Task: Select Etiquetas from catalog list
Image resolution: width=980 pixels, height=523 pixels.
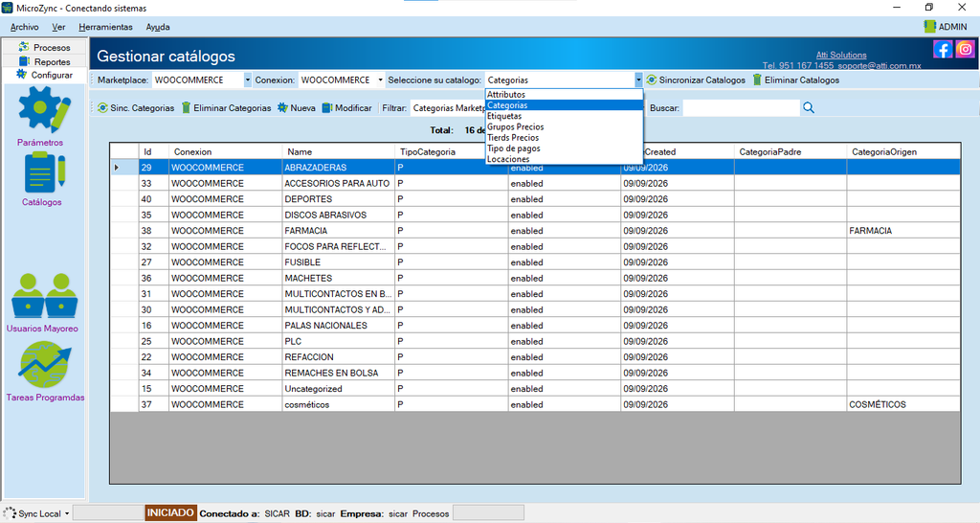Action: tap(564, 116)
